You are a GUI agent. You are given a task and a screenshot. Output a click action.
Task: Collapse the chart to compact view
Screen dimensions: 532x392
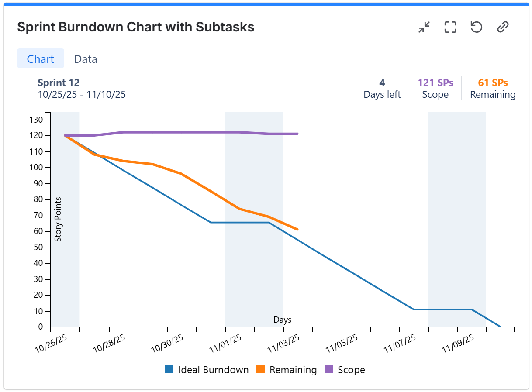423,27
